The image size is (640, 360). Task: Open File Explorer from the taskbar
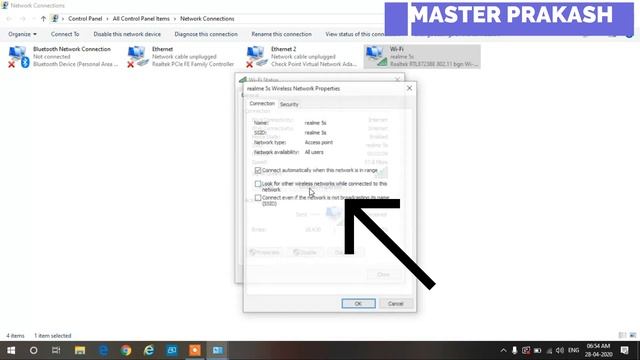point(80,350)
